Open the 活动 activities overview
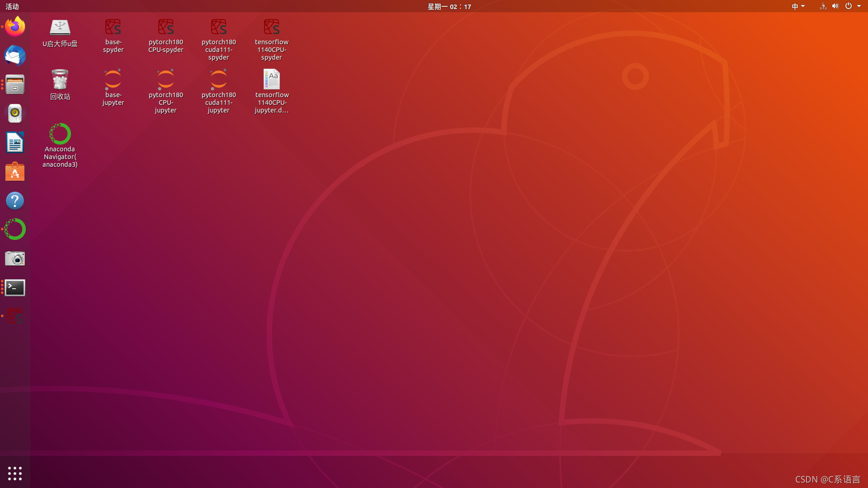 click(12, 6)
